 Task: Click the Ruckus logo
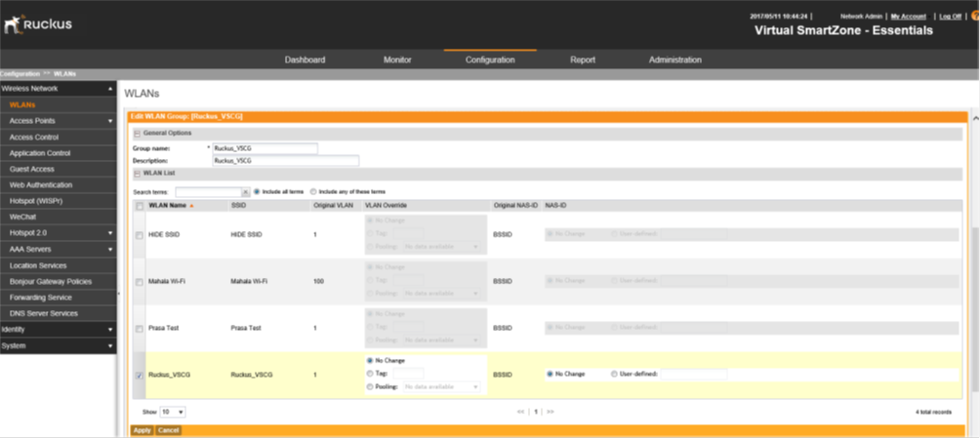39,23
